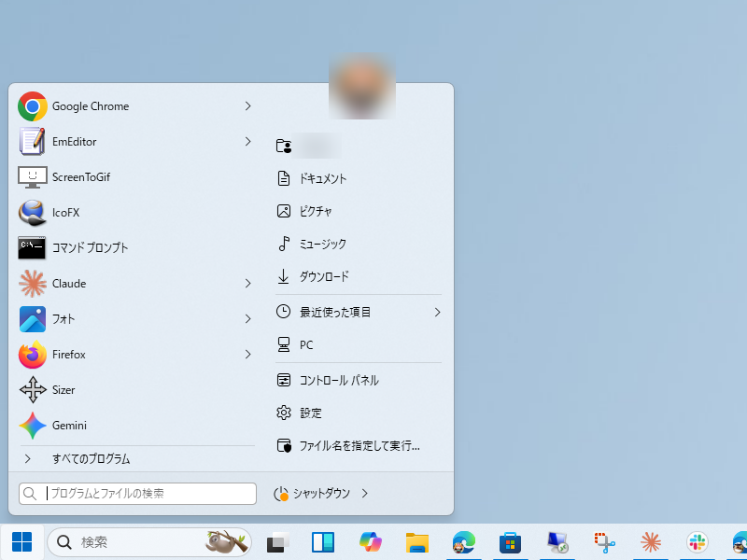
Task: Open the IcoFX icon editor
Action: [134, 213]
